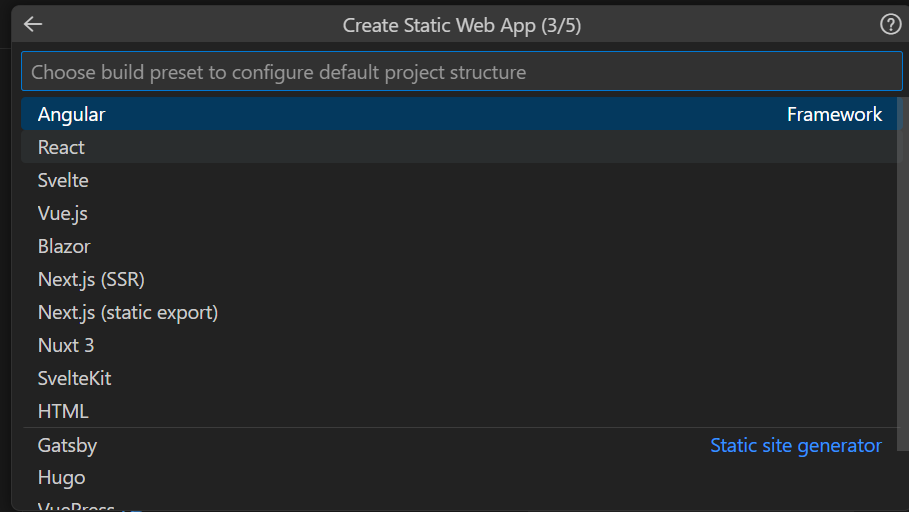Click the Framework group label
The height and width of the screenshot is (512, 909).
[834, 115]
